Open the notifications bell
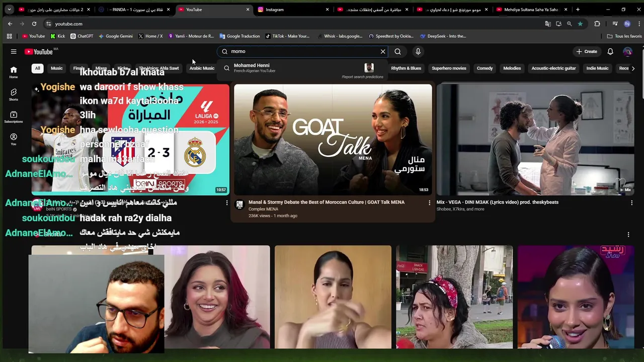The height and width of the screenshot is (362, 644). [610, 51]
